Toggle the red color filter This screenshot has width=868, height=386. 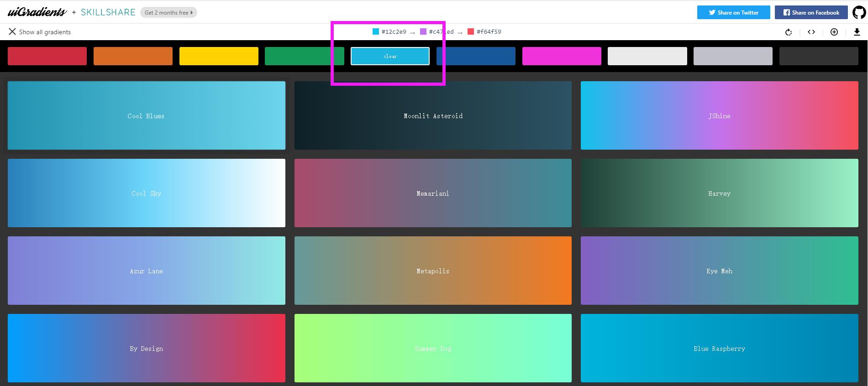click(47, 56)
